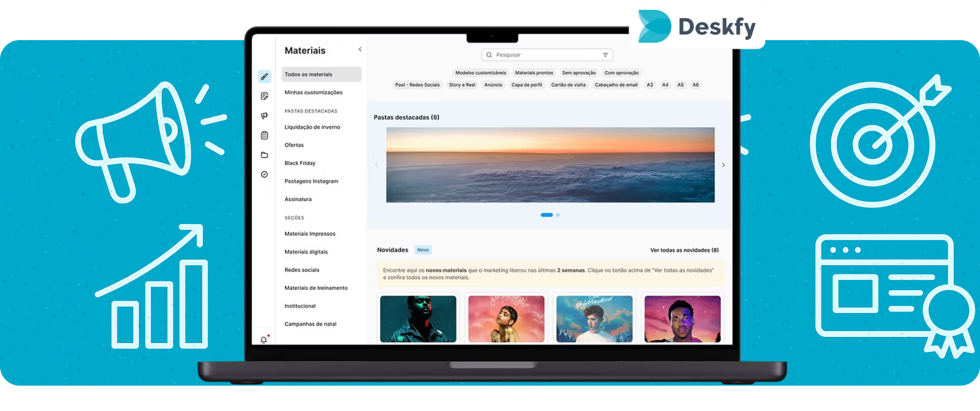The width and height of the screenshot is (980, 411).
Task: Click the clipboard checklist icon
Action: coord(264,135)
